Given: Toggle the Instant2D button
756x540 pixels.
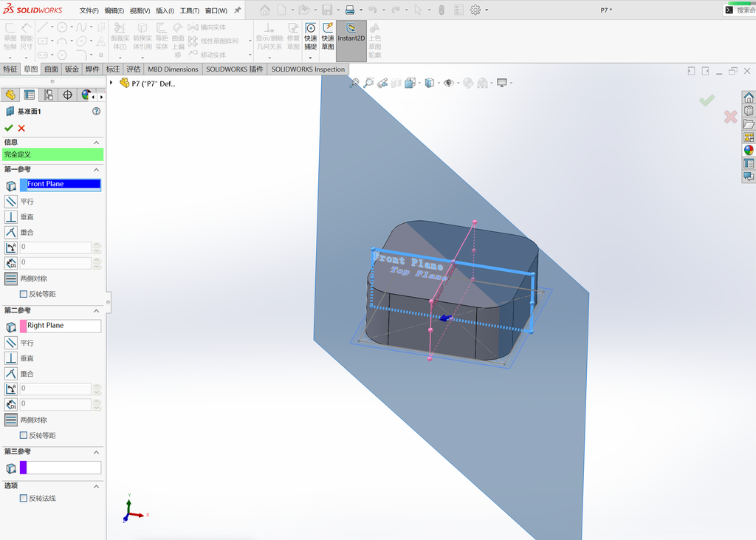Looking at the screenshot, I should pyautogui.click(x=351, y=41).
